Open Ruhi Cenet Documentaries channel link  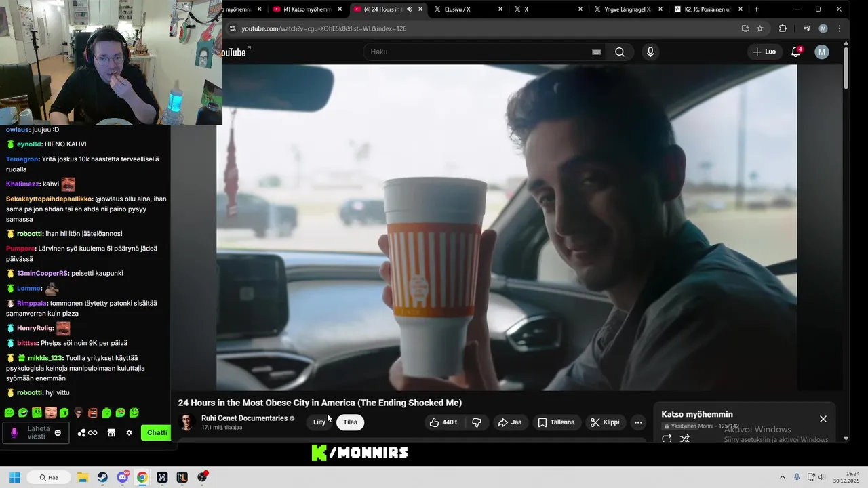click(x=244, y=418)
